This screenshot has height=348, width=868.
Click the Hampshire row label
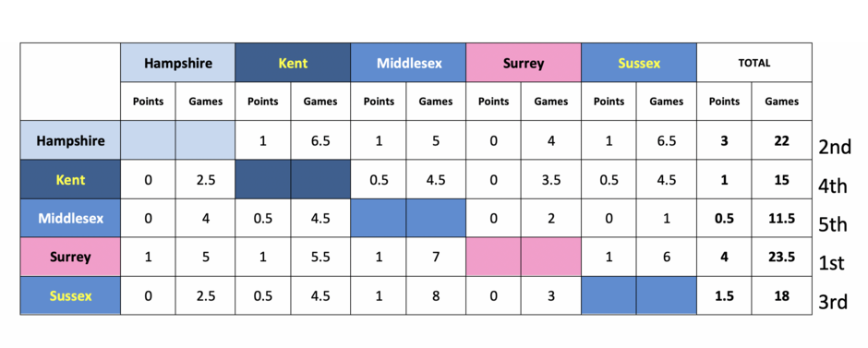pos(70,140)
